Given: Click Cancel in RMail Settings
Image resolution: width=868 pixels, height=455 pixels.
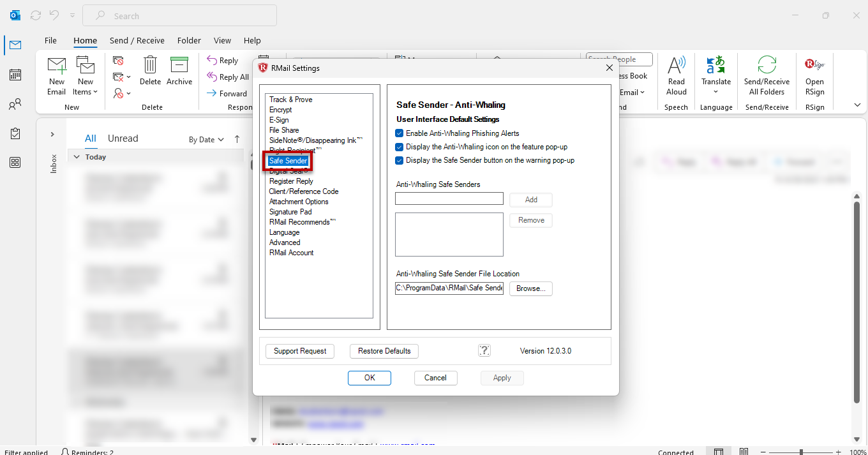Looking at the screenshot, I should (x=435, y=378).
